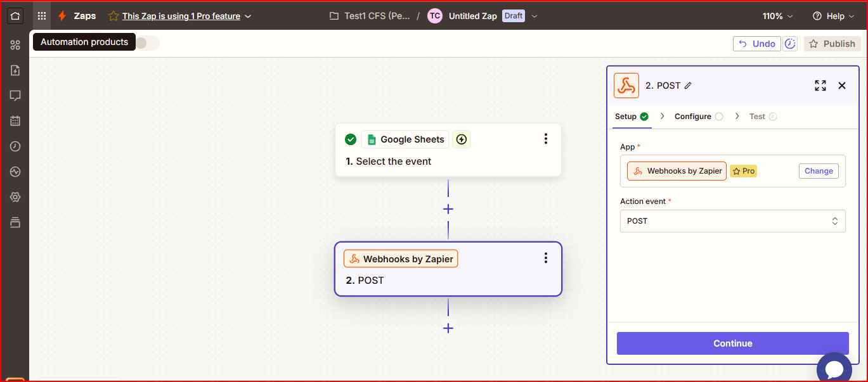This screenshot has width=868, height=382.
Task: Rename step using pencil icon next to 2. POST
Action: tap(689, 86)
